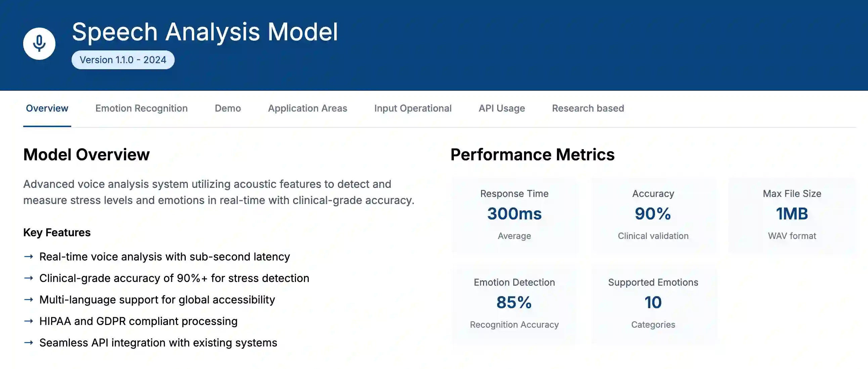Click arrow icon beside Seamless API integration
Image resolution: width=868 pixels, height=369 pixels.
pyautogui.click(x=29, y=343)
